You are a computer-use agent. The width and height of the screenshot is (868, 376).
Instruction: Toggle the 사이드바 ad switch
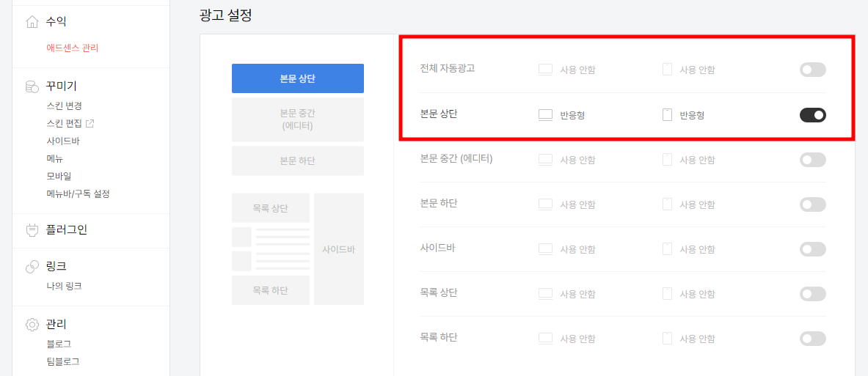(x=813, y=249)
